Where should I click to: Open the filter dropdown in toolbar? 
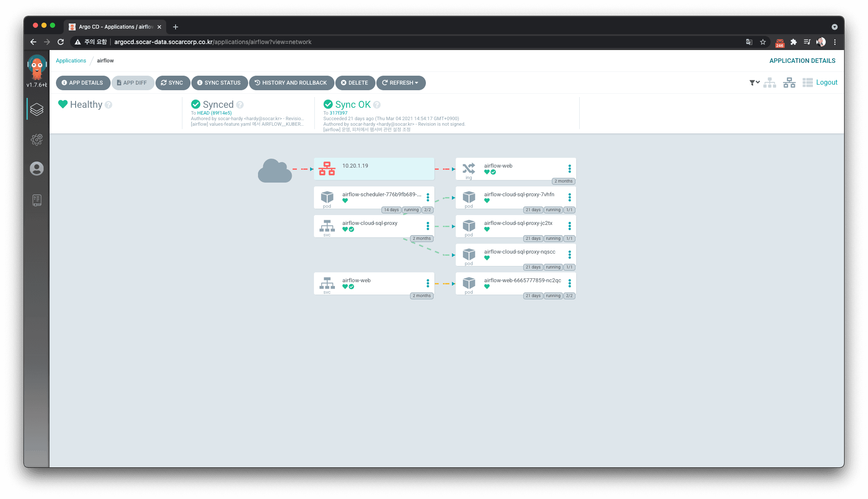(754, 83)
